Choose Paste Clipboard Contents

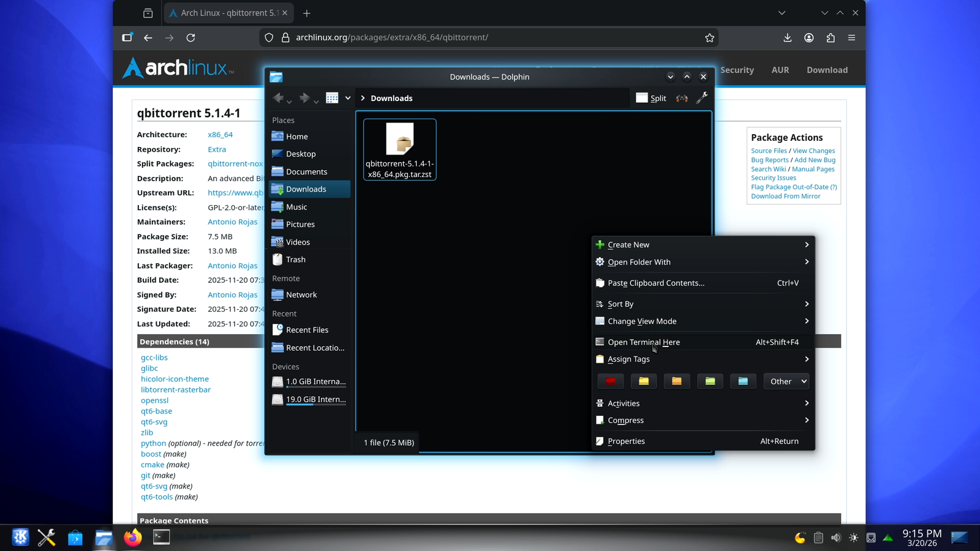point(703,283)
